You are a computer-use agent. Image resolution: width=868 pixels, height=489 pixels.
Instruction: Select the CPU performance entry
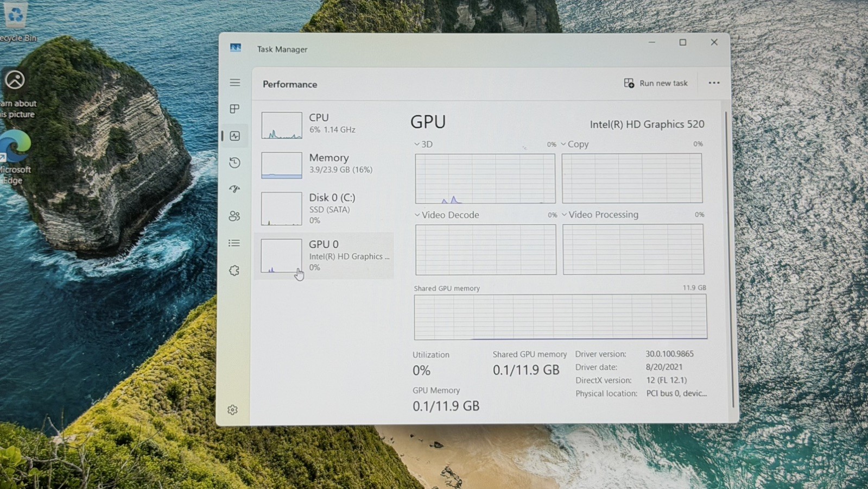[x=324, y=124]
